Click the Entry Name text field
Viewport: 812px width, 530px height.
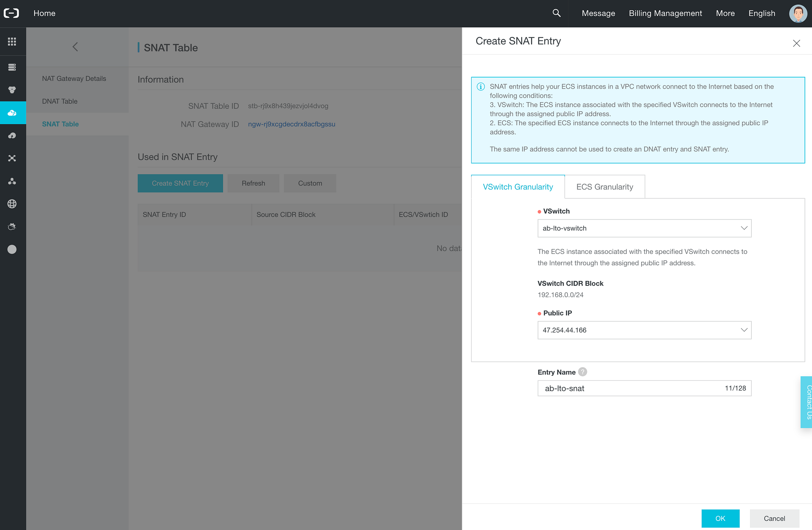point(631,389)
